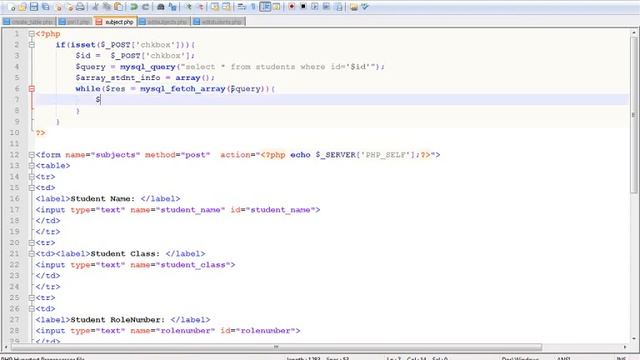Collapse the <table> fold at line 13
640x360 pixels.
(31, 166)
